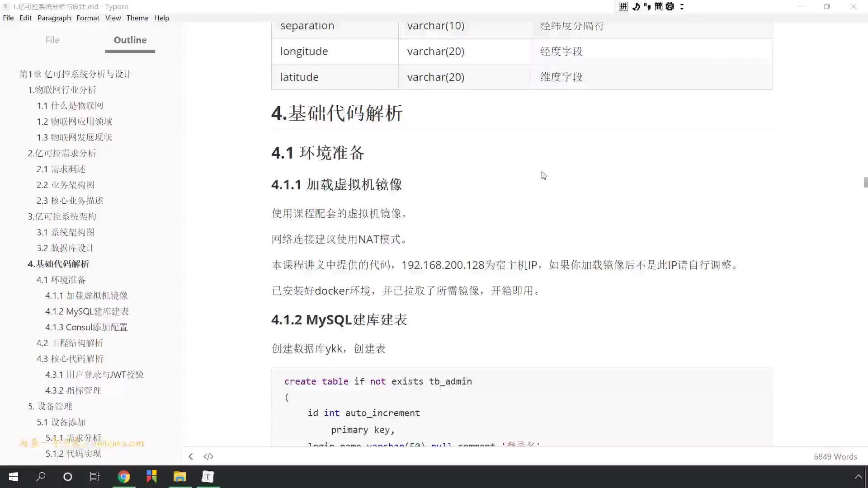
Task: Open the Edit menu
Action: point(26,18)
